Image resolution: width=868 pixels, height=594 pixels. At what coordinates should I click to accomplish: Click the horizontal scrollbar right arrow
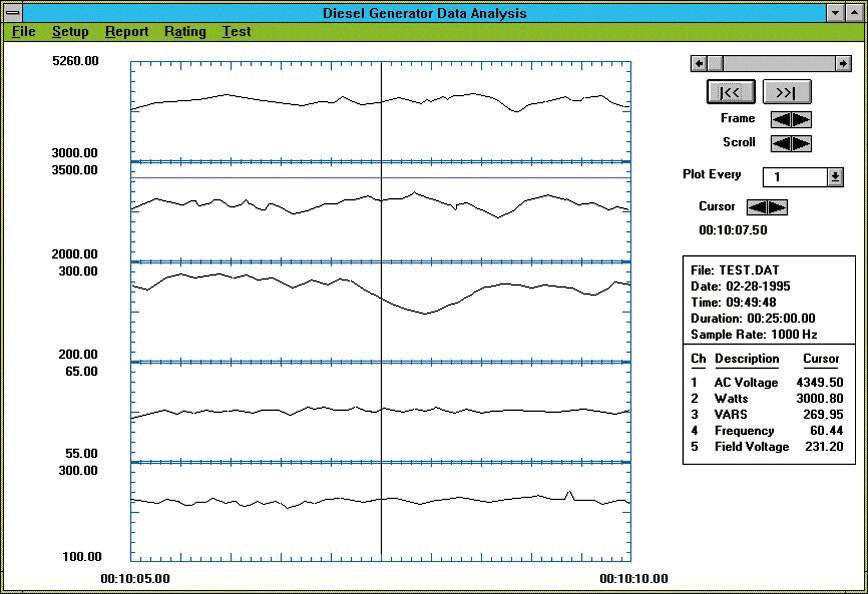tap(843, 63)
